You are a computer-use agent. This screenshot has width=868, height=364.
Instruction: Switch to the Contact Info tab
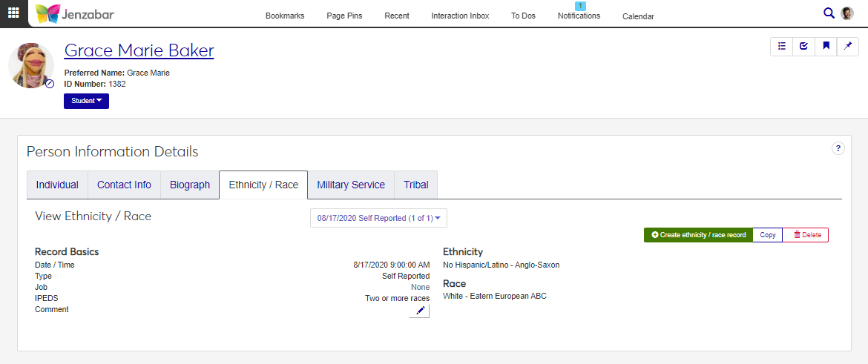coord(124,185)
